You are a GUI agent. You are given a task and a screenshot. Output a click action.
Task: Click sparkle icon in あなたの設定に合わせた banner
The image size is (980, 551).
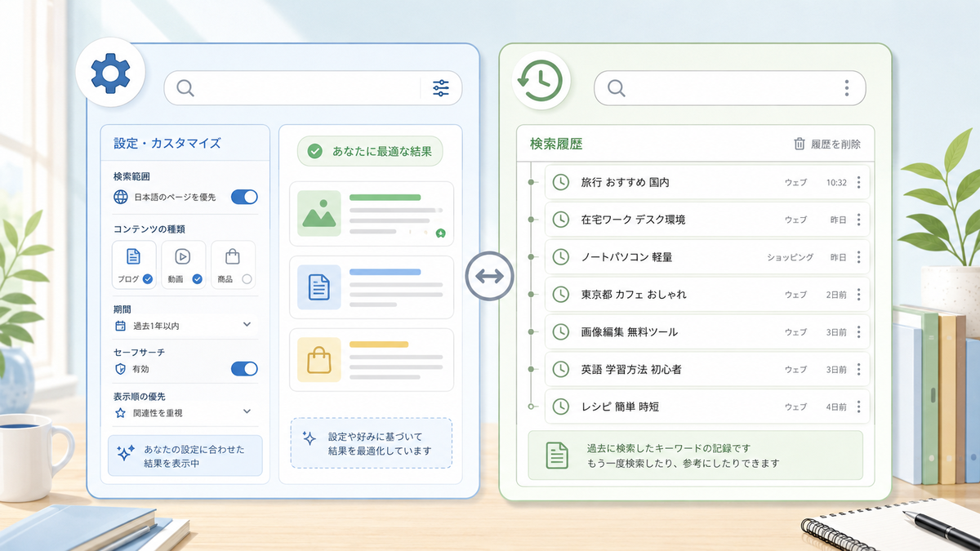pos(125,455)
